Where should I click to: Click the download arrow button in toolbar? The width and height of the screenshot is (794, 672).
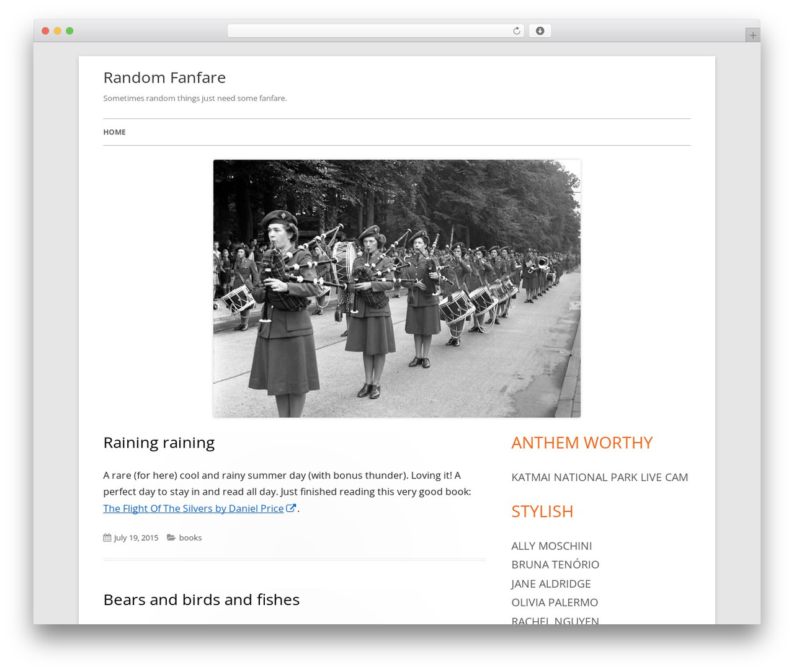[540, 31]
